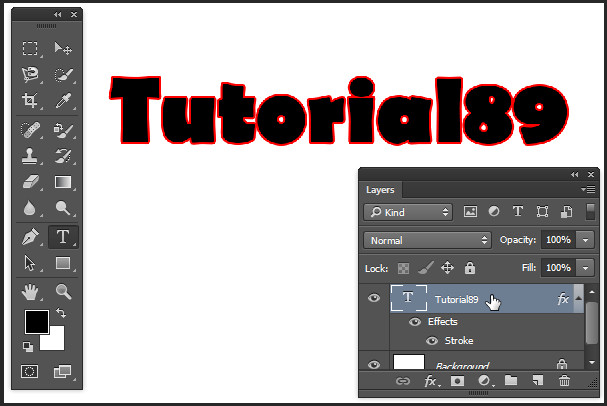Turn layer filtering switch on or off
The height and width of the screenshot is (406, 607).
[590, 212]
